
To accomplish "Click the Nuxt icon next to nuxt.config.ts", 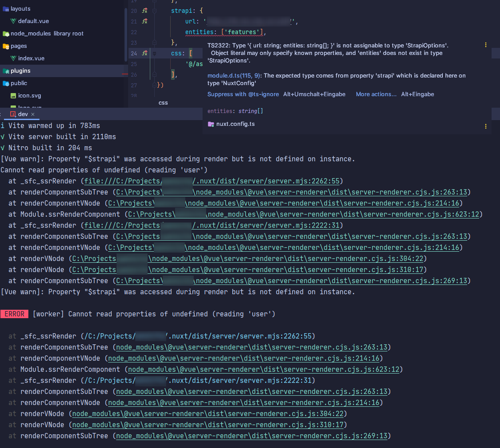I will tap(210, 124).
